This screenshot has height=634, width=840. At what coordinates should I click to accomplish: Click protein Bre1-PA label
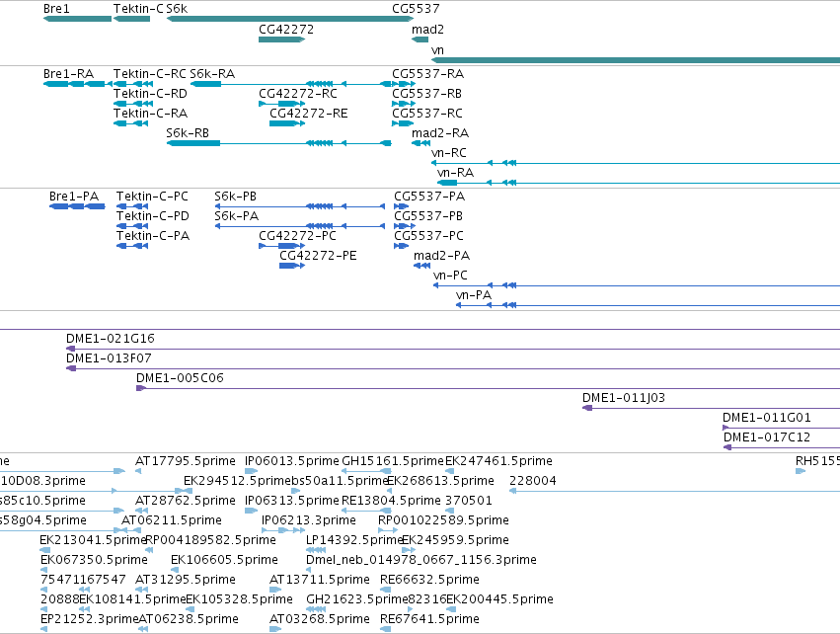click(74, 197)
